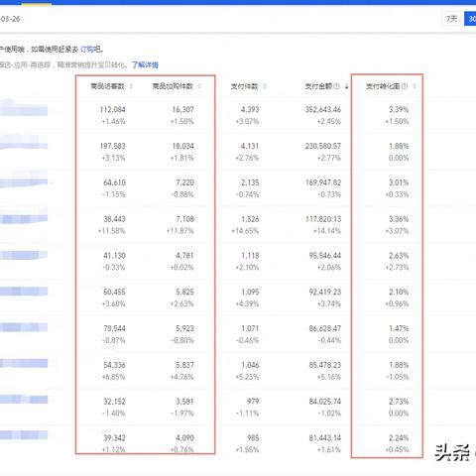Image resolution: width=476 pixels, height=476 pixels.
Task: Select payment amount 95,546.44
Action: (x=325, y=255)
